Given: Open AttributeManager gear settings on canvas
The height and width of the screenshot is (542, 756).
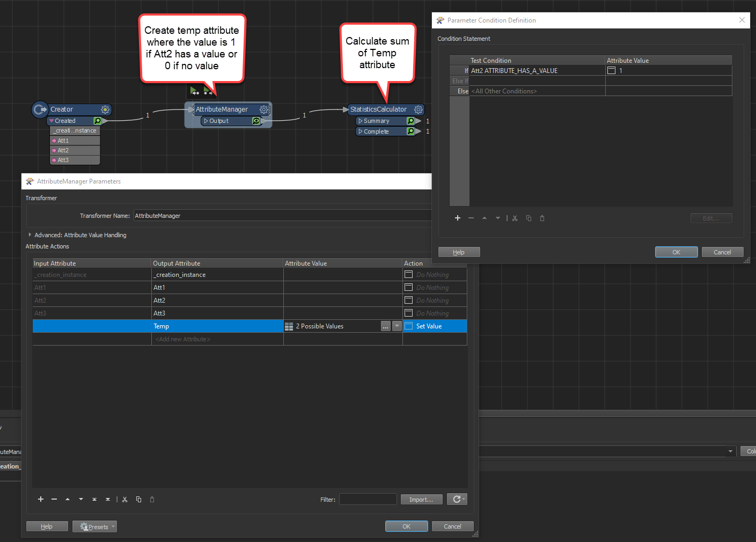Looking at the screenshot, I should 264,109.
